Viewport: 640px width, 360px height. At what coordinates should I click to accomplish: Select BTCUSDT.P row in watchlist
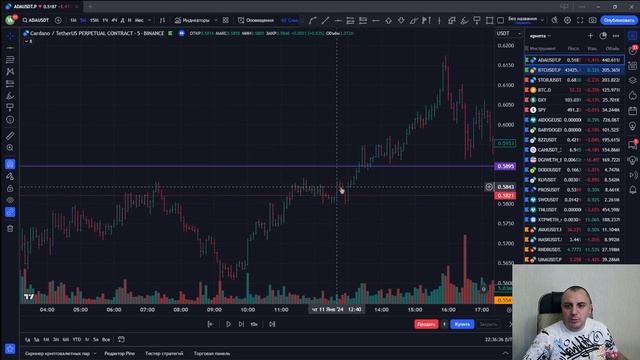(574, 70)
